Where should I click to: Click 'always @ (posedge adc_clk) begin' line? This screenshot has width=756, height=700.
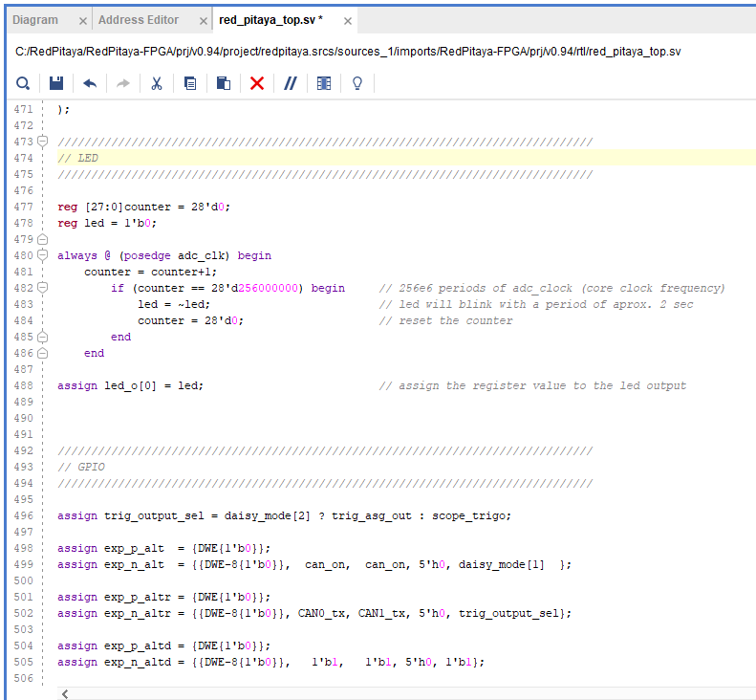point(164,255)
